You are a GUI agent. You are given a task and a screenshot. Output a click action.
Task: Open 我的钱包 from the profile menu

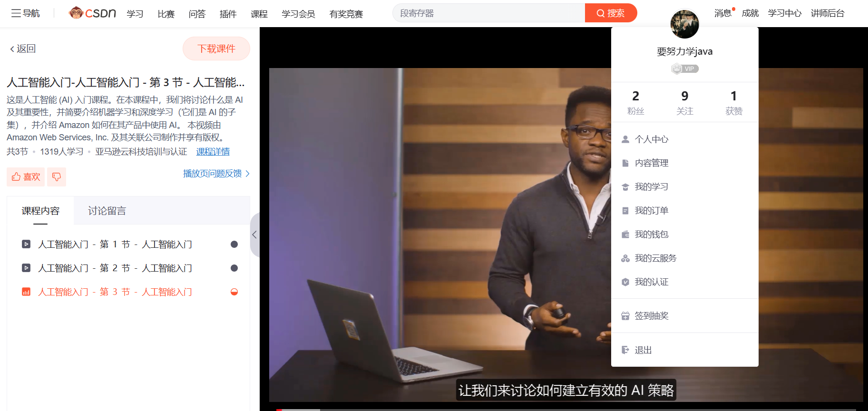pyautogui.click(x=684, y=235)
